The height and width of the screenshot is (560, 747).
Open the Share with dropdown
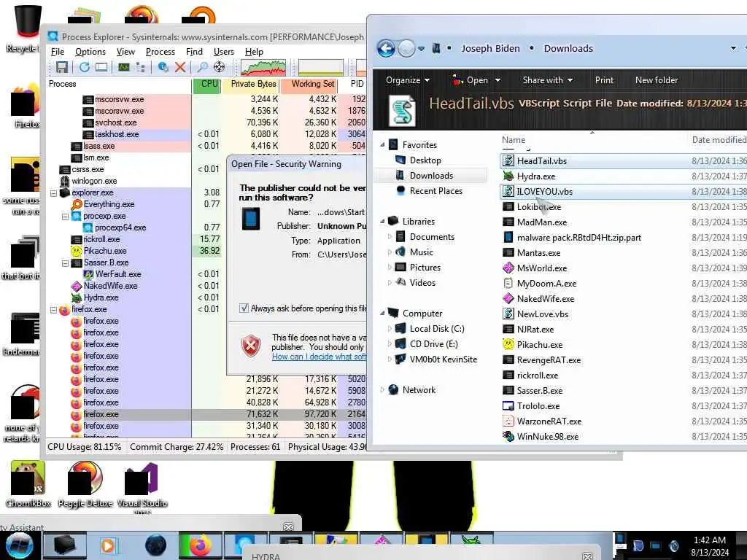tap(547, 80)
